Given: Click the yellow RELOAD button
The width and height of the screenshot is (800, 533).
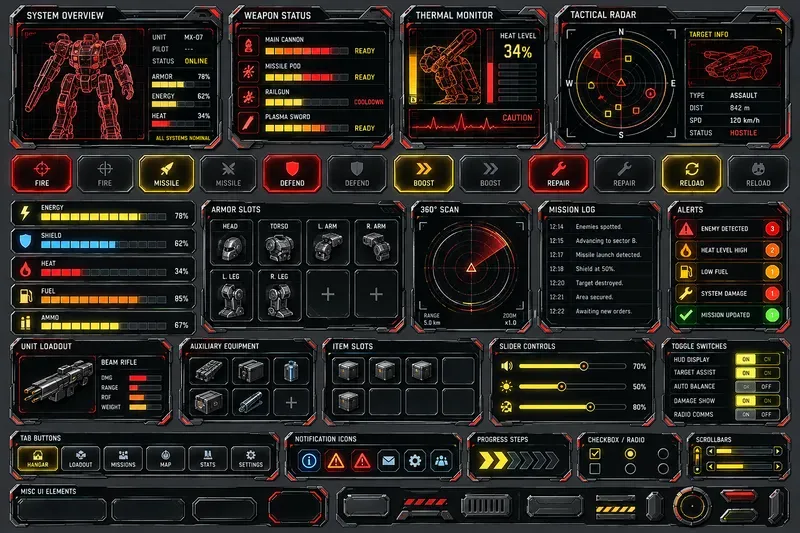Looking at the screenshot, I should tap(691, 173).
